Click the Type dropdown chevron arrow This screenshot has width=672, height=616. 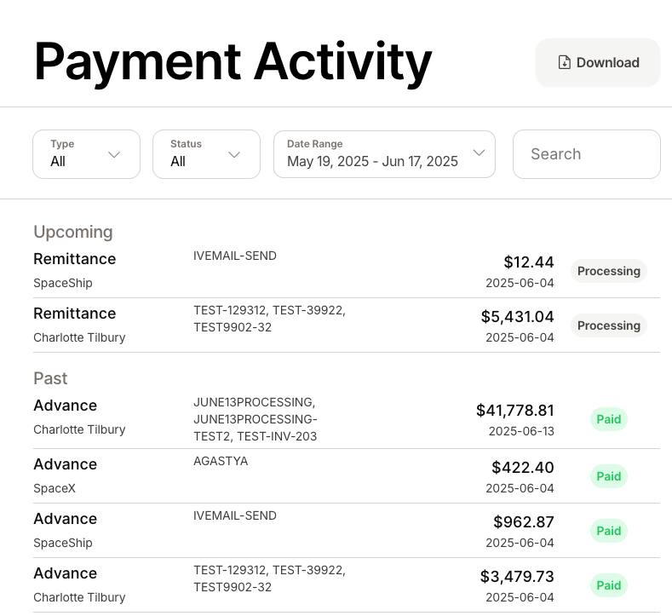tap(114, 154)
